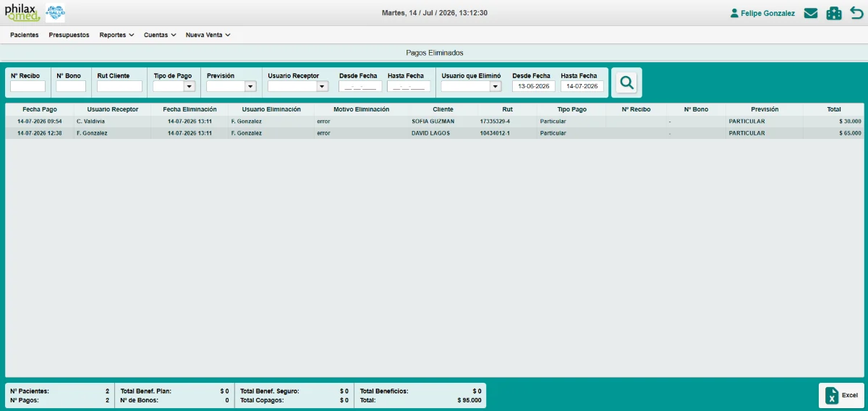The height and width of the screenshot is (411, 868).
Task: Click the empty payment Desde Fecha field
Action: 360,86
